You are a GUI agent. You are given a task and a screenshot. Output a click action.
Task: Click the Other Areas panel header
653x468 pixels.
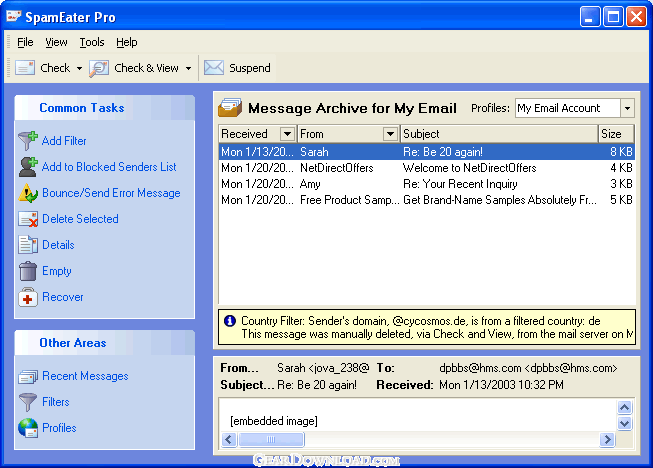point(105,343)
